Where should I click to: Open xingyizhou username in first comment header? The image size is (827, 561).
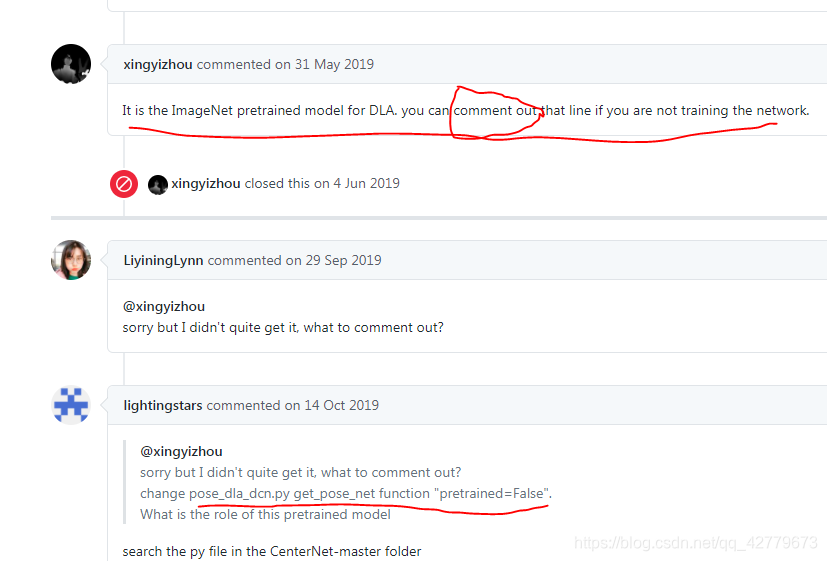tap(158, 64)
